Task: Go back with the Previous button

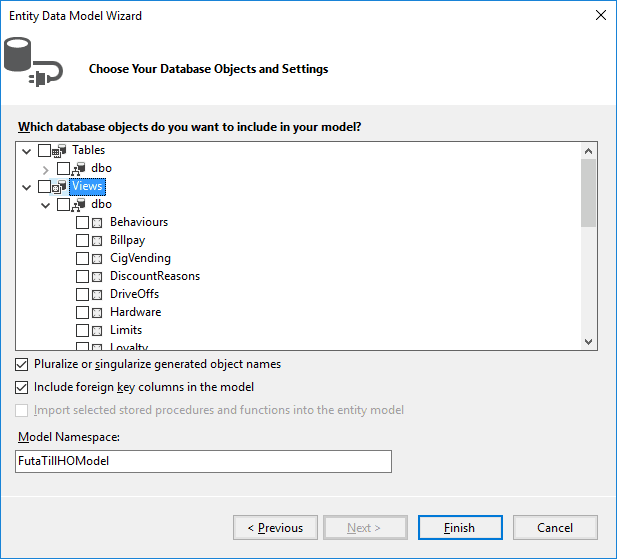Action: click(275, 528)
